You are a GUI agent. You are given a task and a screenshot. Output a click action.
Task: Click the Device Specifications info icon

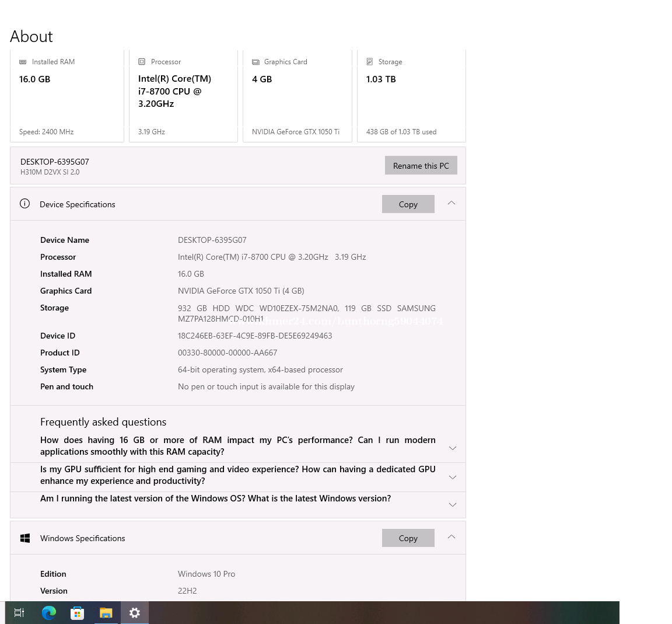coord(25,204)
